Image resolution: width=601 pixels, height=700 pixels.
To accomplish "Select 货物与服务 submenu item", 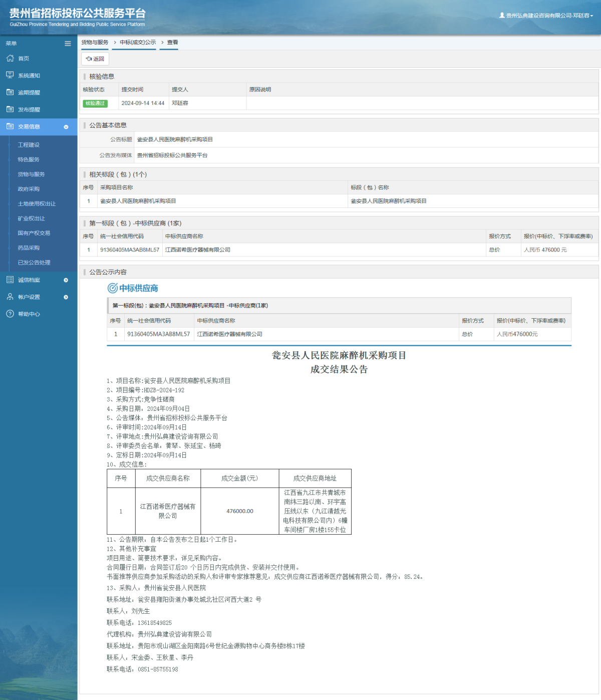I will coord(32,174).
